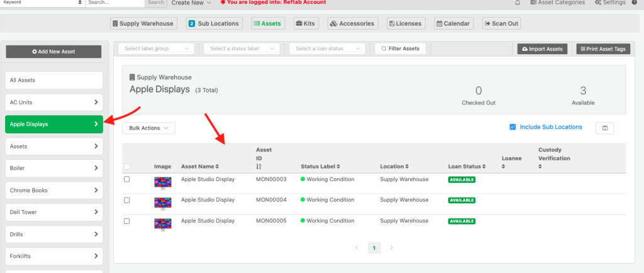This screenshot has width=644, height=273.
Task: Click asset ID MON00003
Action: [271, 179]
